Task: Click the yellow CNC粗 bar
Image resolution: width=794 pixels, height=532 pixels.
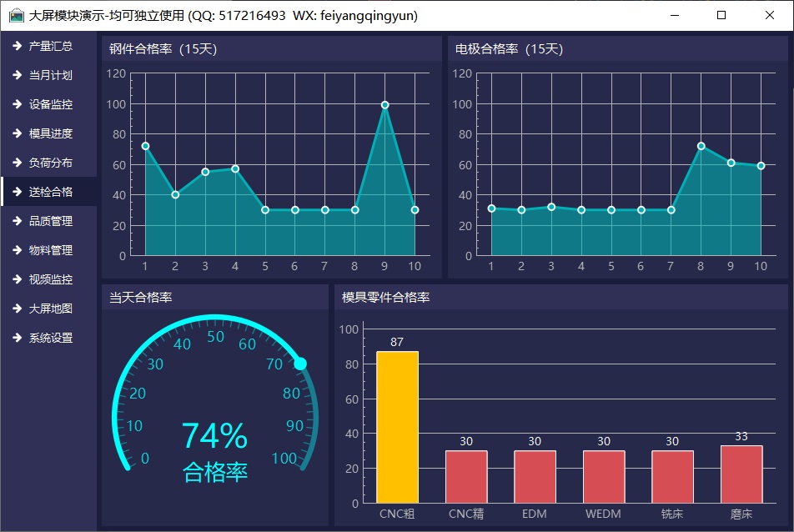Action: [397, 427]
